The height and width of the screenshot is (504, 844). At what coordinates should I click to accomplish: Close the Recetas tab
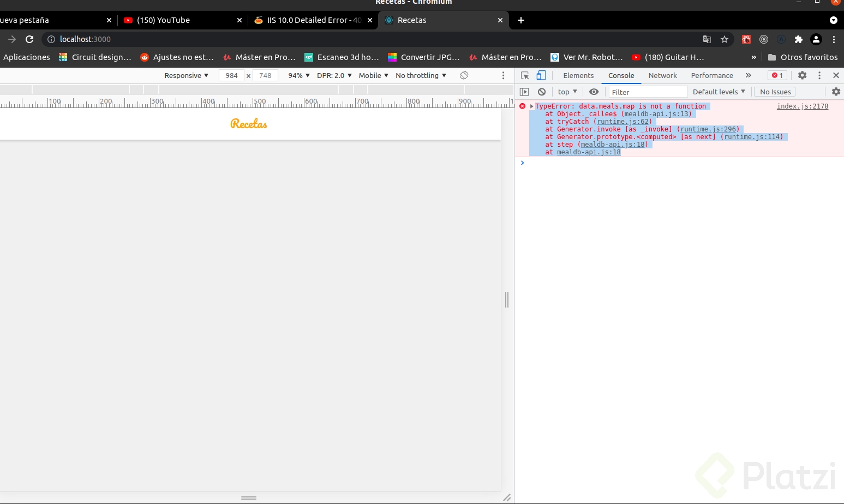pyautogui.click(x=500, y=20)
